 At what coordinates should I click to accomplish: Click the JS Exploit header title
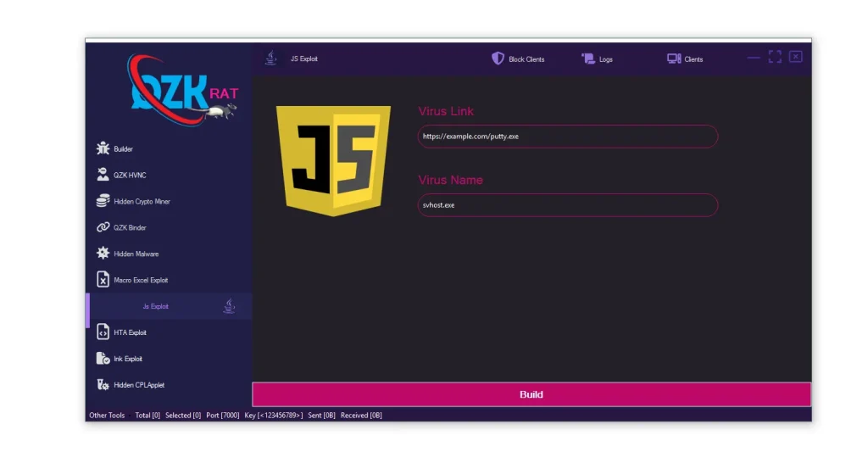coord(304,59)
